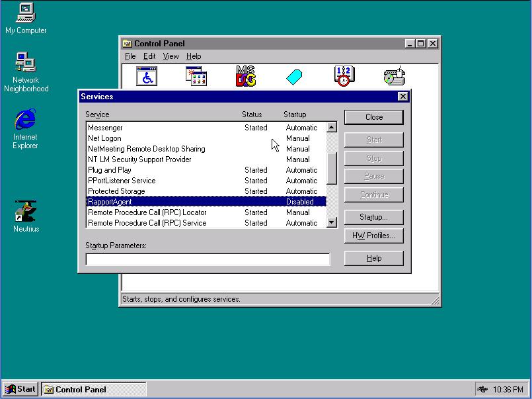The image size is (532, 399).
Task: Select Remote Procedure Call (RPC) Locator service
Action: [206, 212]
